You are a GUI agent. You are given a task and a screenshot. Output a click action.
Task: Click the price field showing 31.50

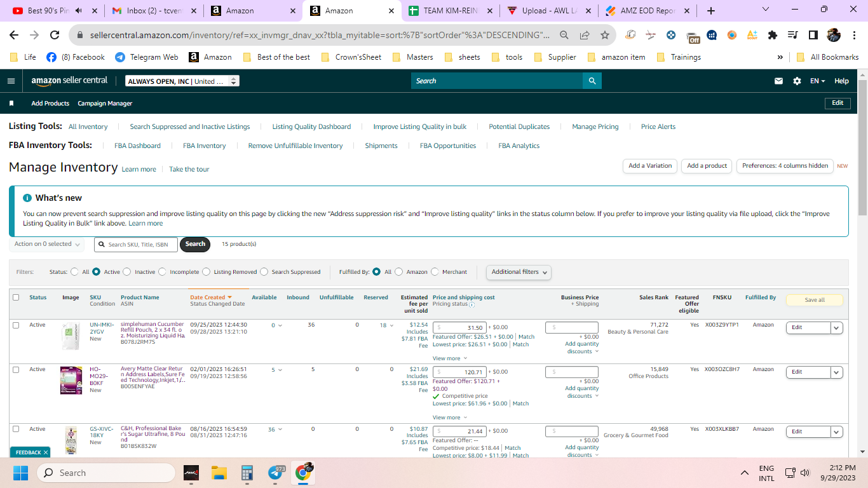[459, 327]
